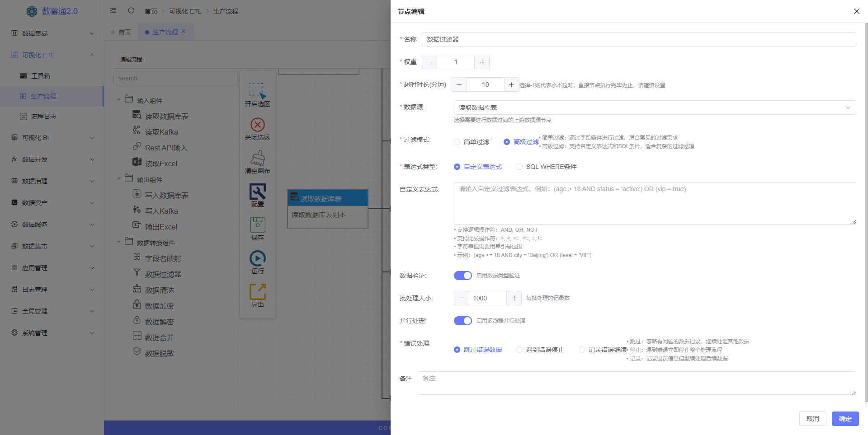This screenshot has height=435, width=868.
Task: Select the 写入Kafka component icon
Action: tap(137, 209)
